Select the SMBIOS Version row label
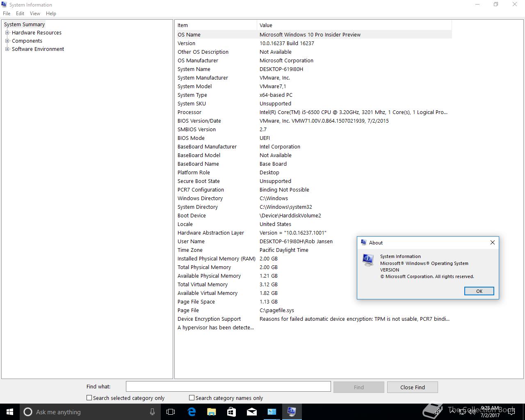Screen dimensions: 525x420 click(x=196, y=129)
